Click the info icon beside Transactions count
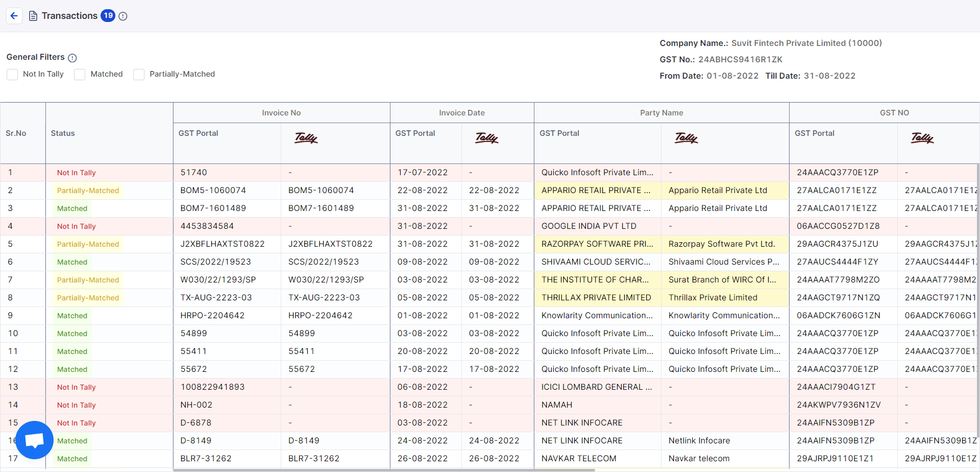 coord(123,16)
